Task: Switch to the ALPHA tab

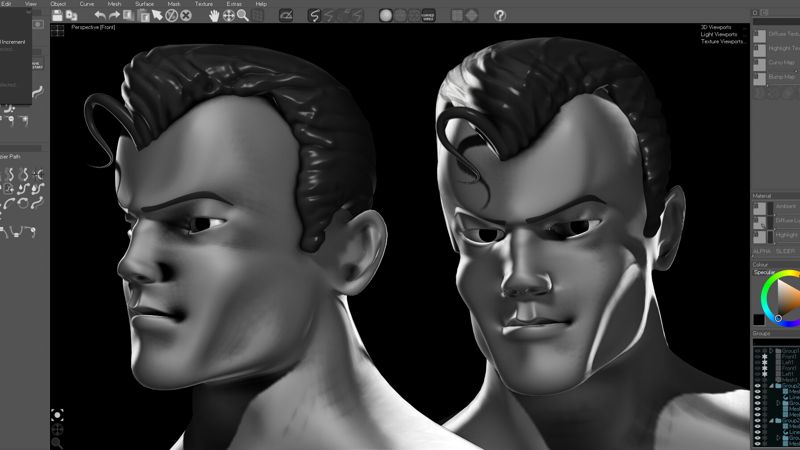Action: pyautogui.click(x=762, y=252)
